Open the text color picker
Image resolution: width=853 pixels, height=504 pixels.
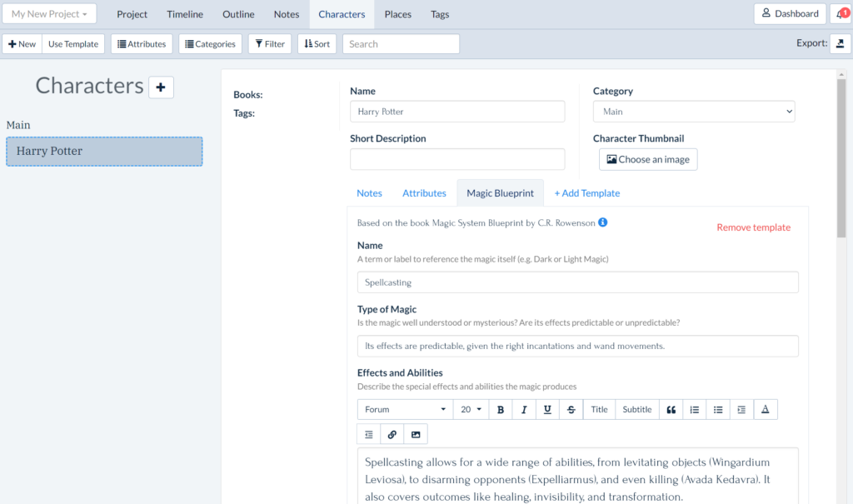765,409
